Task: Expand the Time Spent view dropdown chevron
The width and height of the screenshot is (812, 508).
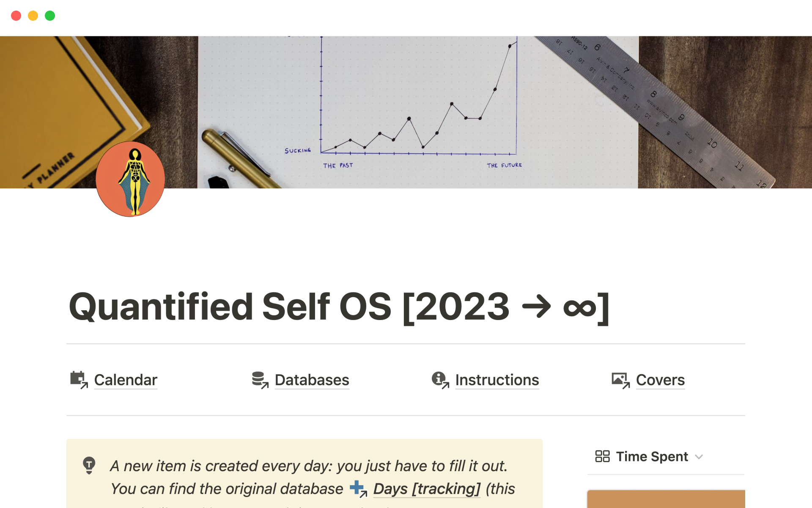Action: click(x=699, y=457)
